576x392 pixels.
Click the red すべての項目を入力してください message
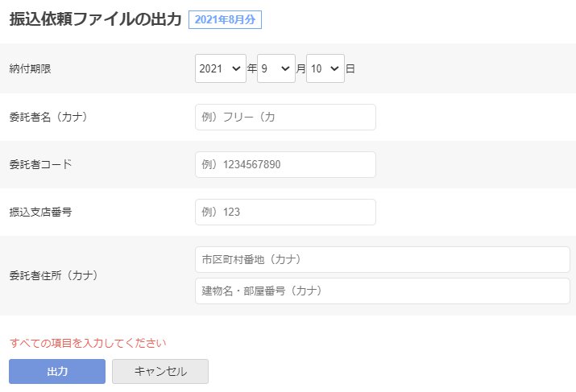tap(88, 343)
